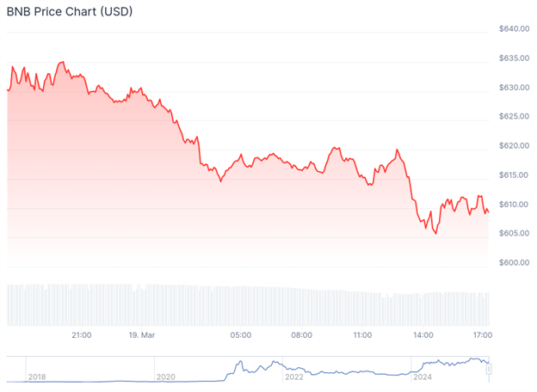Click the 21:00 time axis label

click(81, 335)
